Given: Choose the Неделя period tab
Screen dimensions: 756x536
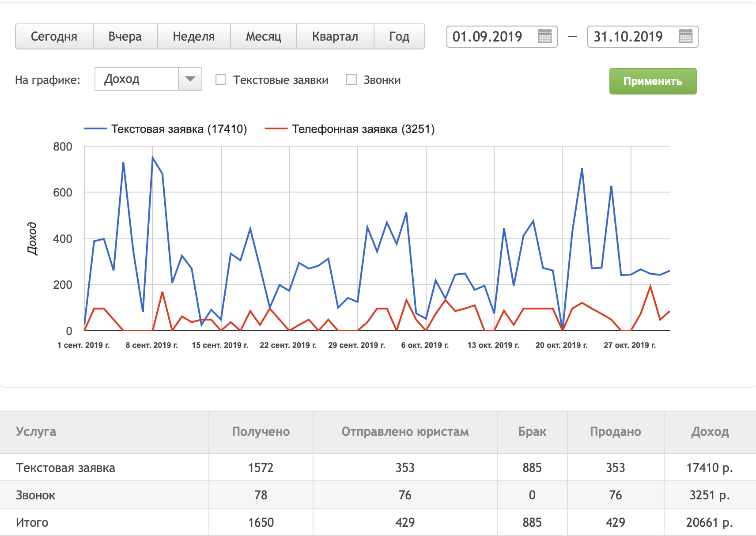Looking at the screenshot, I should coord(194,36).
